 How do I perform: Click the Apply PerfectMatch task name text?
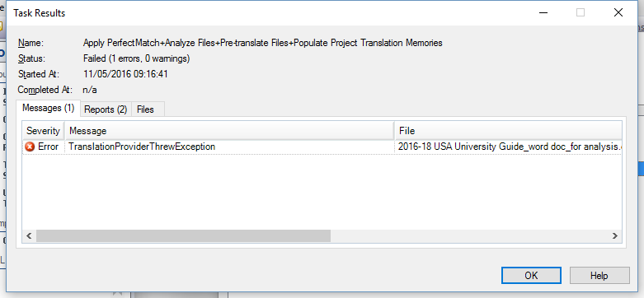pos(262,43)
